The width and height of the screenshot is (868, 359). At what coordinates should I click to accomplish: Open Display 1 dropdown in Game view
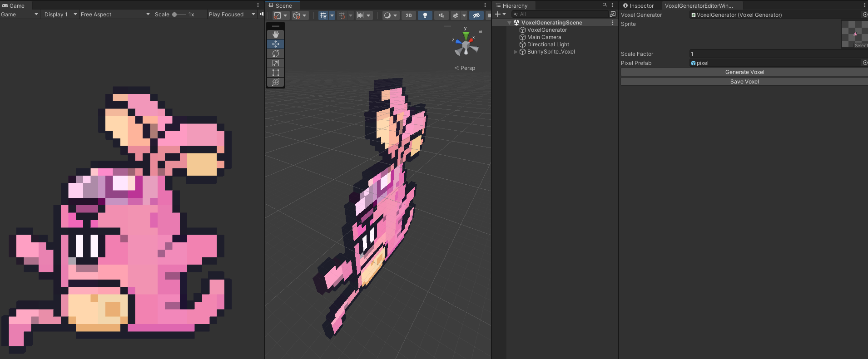click(x=60, y=15)
